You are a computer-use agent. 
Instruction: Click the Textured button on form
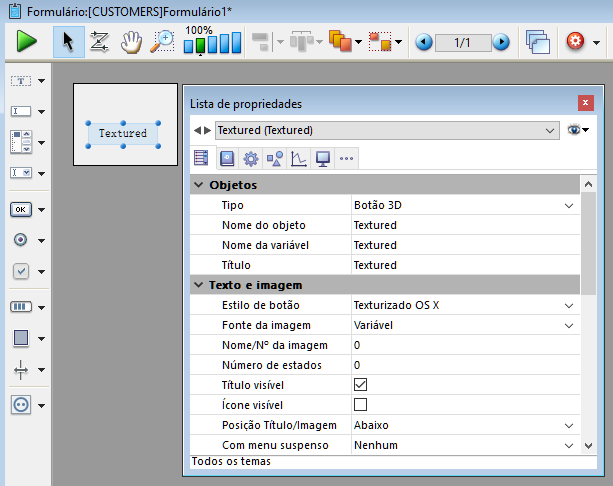point(123,133)
